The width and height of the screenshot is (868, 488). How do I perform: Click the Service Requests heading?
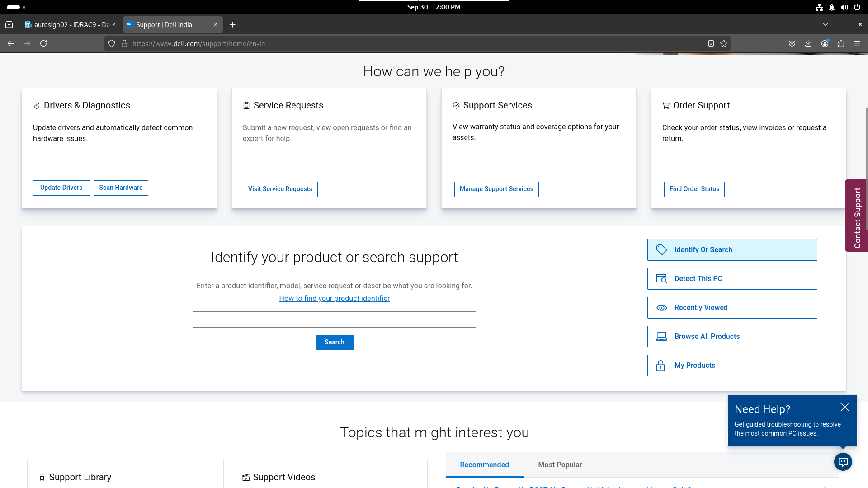[288, 105]
